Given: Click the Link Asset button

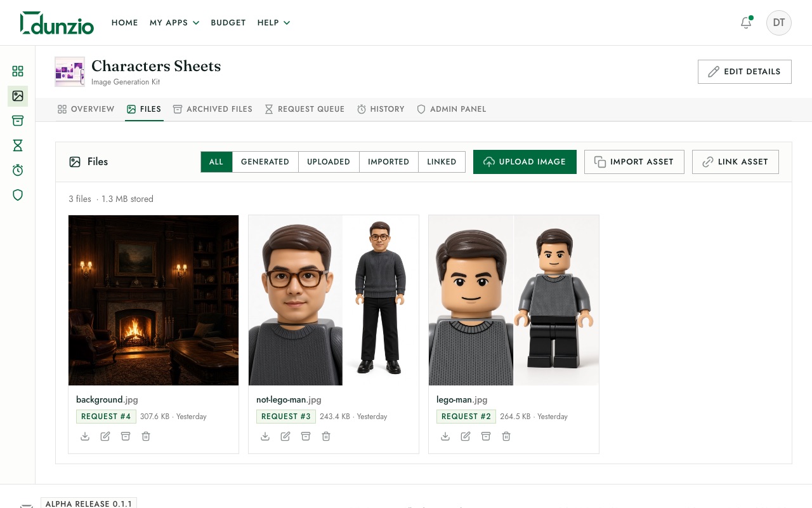Looking at the screenshot, I should 735,162.
